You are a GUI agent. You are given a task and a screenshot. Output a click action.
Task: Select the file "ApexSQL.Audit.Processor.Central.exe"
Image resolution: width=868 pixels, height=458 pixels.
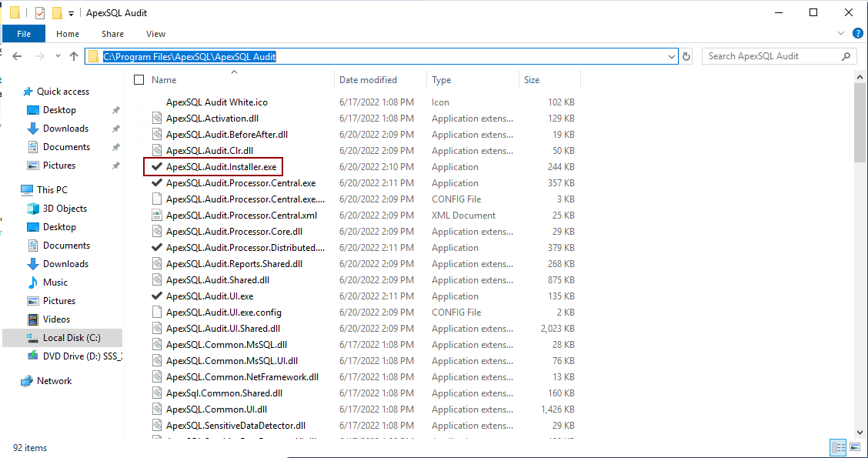pos(241,183)
